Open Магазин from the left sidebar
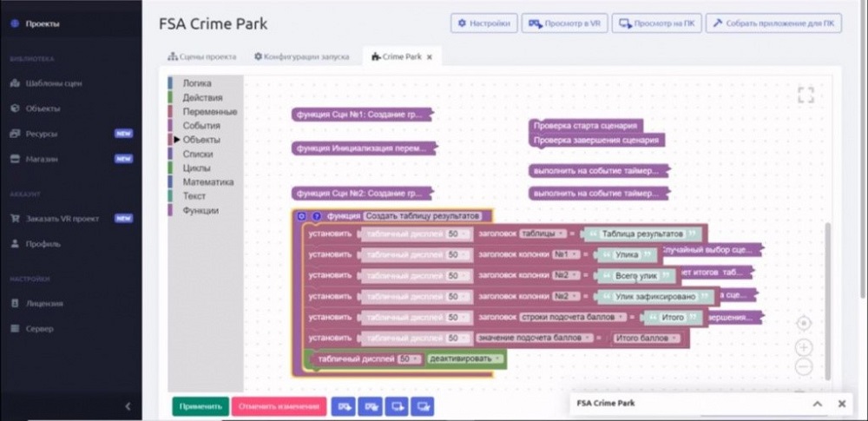Image resolution: width=868 pixels, height=421 pixels. coord(42,159)
